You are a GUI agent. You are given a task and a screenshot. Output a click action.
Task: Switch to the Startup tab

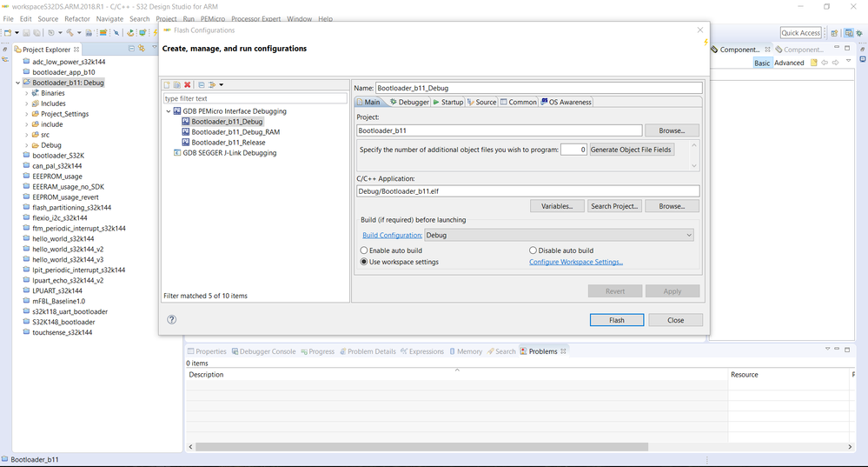[x=447, y=102]
